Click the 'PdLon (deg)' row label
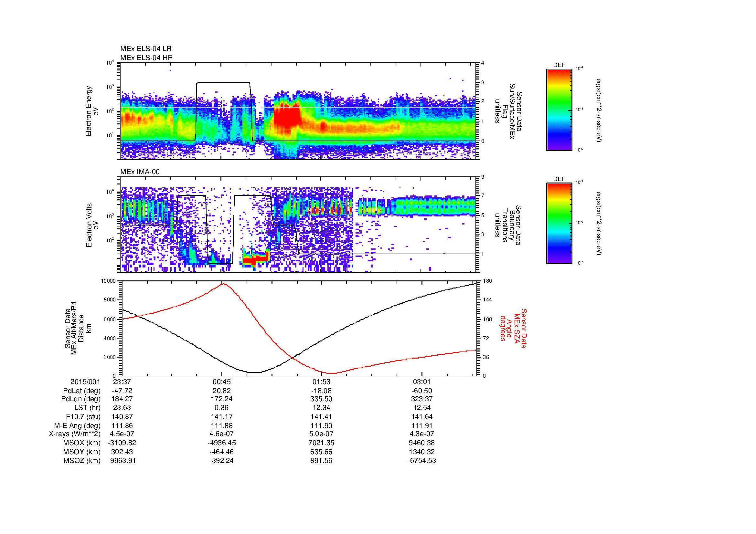 81,399
